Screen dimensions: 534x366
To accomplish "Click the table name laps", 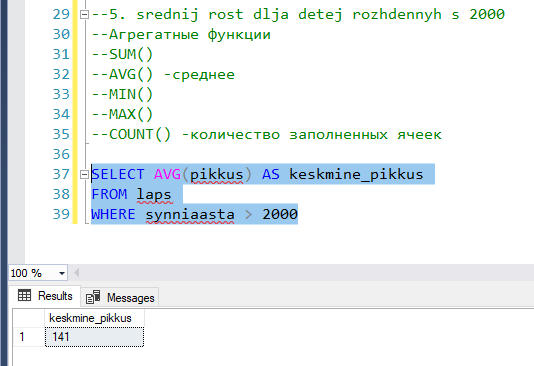I will point(154,195).
